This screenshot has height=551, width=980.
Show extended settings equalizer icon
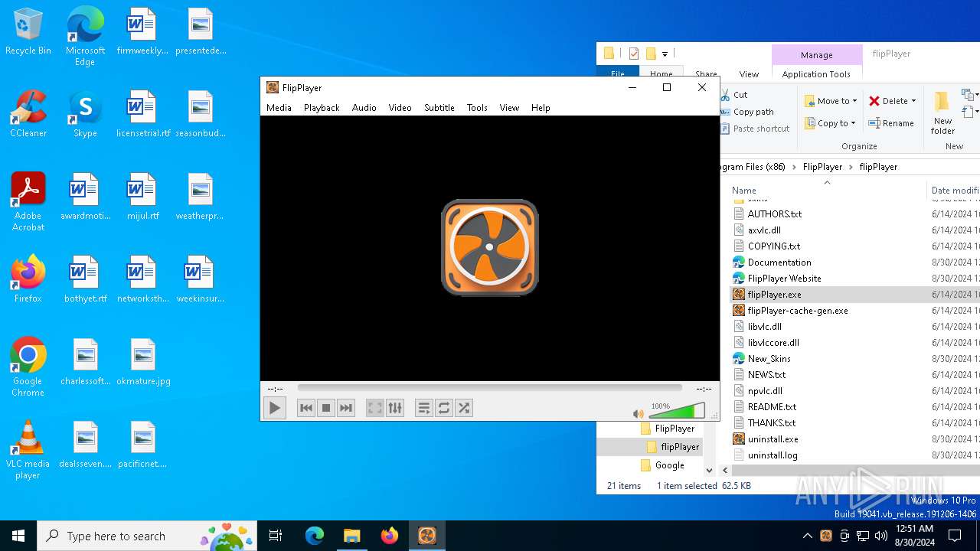click(395, 408)
